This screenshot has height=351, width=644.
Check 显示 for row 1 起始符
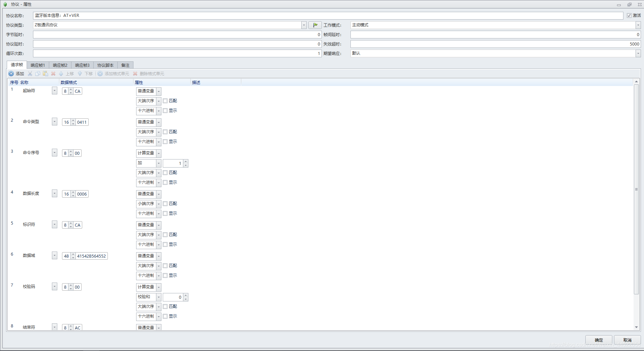point(165,111)
